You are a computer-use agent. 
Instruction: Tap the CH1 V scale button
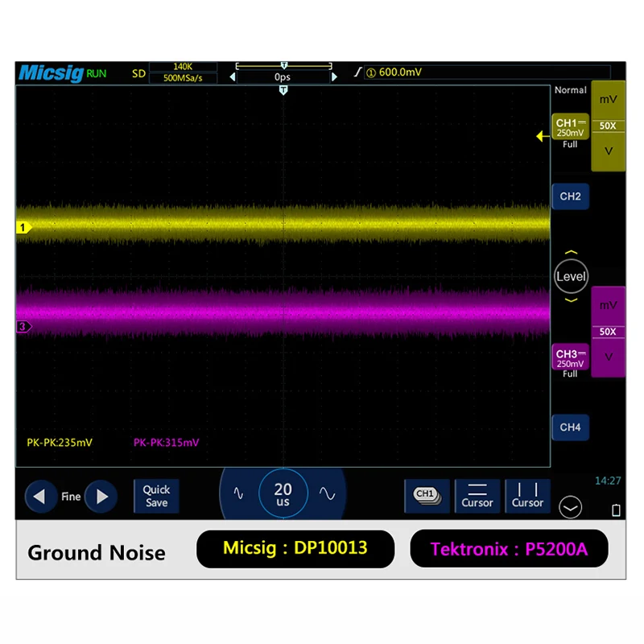(609, 151)
